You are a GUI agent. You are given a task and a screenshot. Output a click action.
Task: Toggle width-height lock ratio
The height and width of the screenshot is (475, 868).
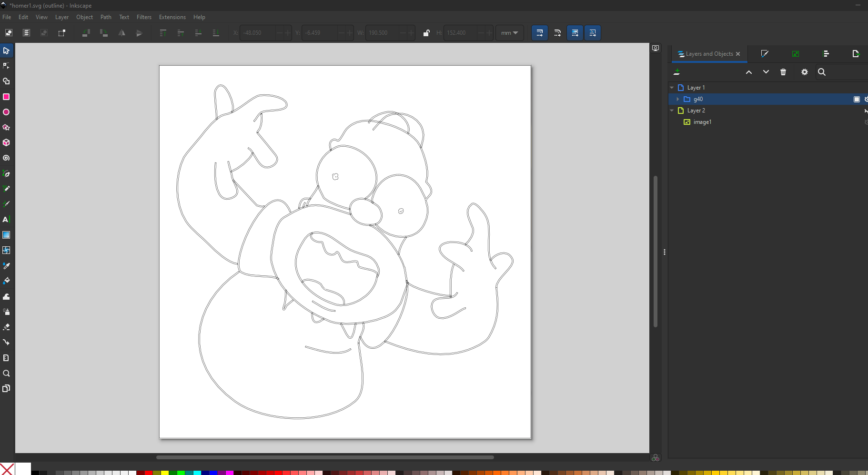click(x=426, y=33)
